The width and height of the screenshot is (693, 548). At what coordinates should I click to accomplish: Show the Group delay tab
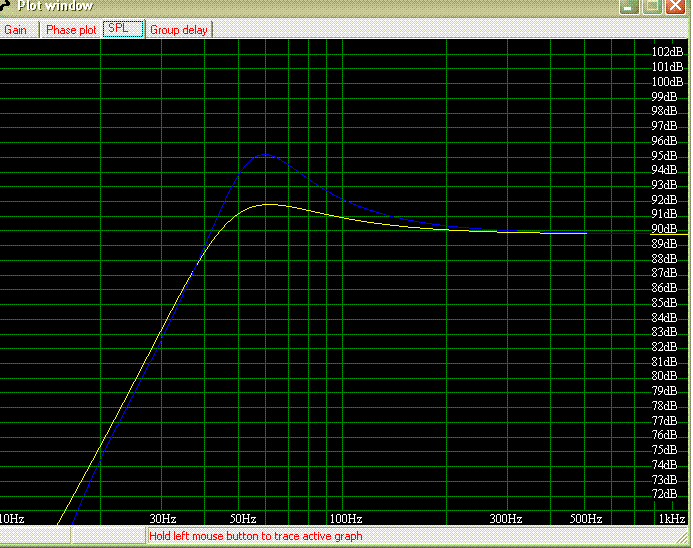click(x=179, y=30)
